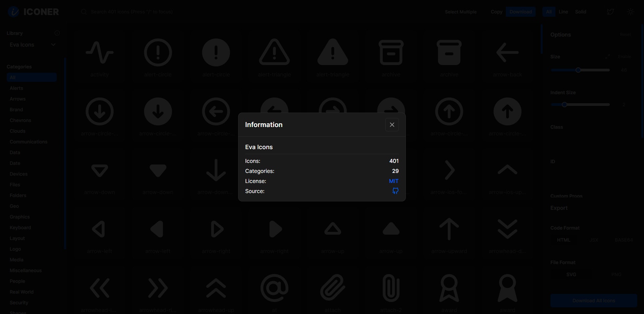Close the Information dialog

tap(392, 125)
